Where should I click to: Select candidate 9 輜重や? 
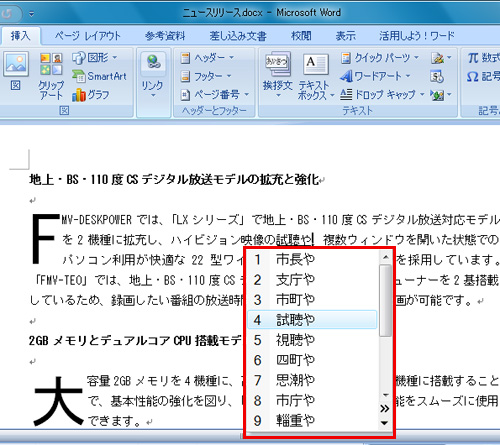(x=313, y=420)
